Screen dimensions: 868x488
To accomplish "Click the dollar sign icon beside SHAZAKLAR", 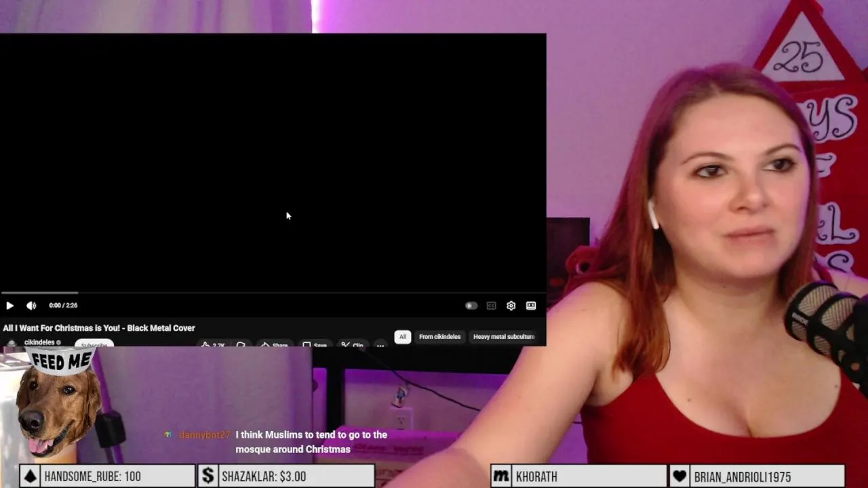I will click(208, 476).
